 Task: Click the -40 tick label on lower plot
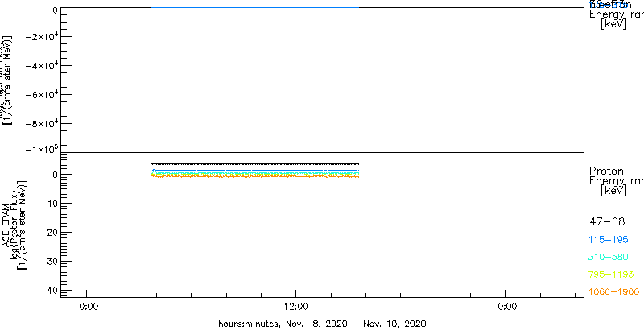pos(48,290)
